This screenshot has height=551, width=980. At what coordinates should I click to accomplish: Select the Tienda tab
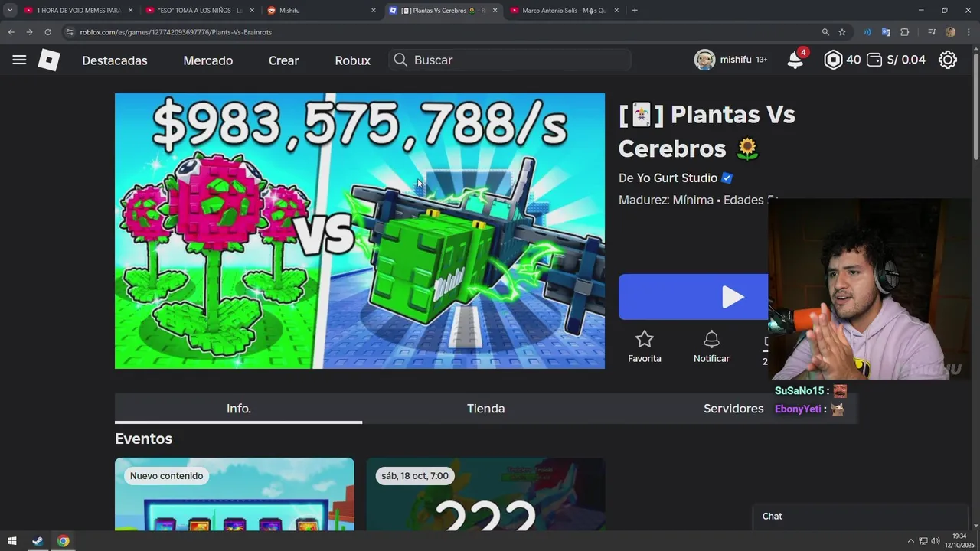coord(486,409)
